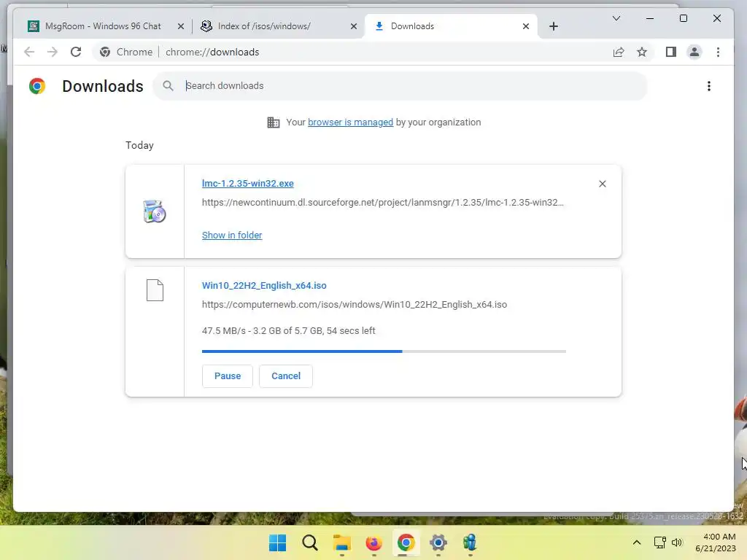Open Settings gear from the taskbar
The image size is (747, 560).
(438, 542)
